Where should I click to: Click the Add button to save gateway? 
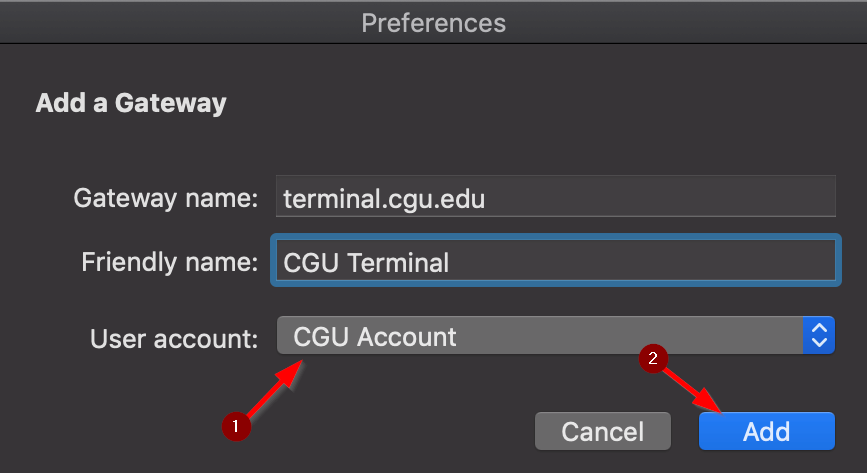766,431
